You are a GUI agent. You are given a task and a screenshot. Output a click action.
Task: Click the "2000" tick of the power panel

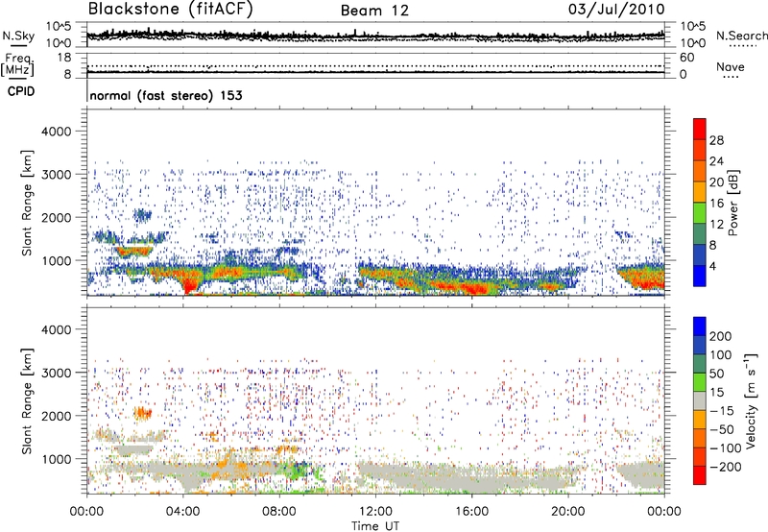pyautogui.click(x=57, y=217)
